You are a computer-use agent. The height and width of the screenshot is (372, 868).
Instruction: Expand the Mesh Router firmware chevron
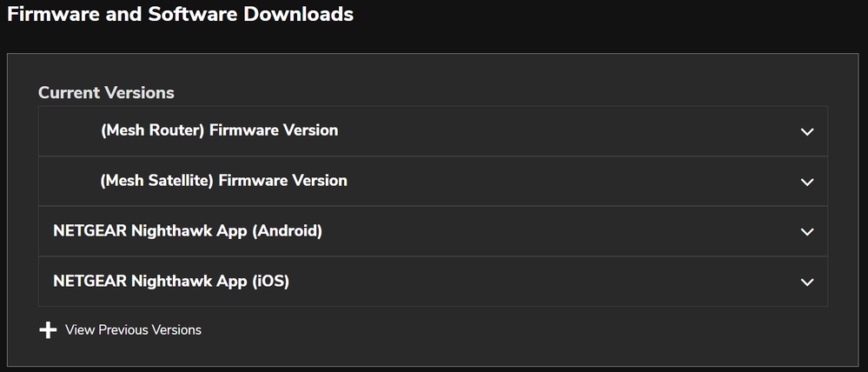coord(807,132)
